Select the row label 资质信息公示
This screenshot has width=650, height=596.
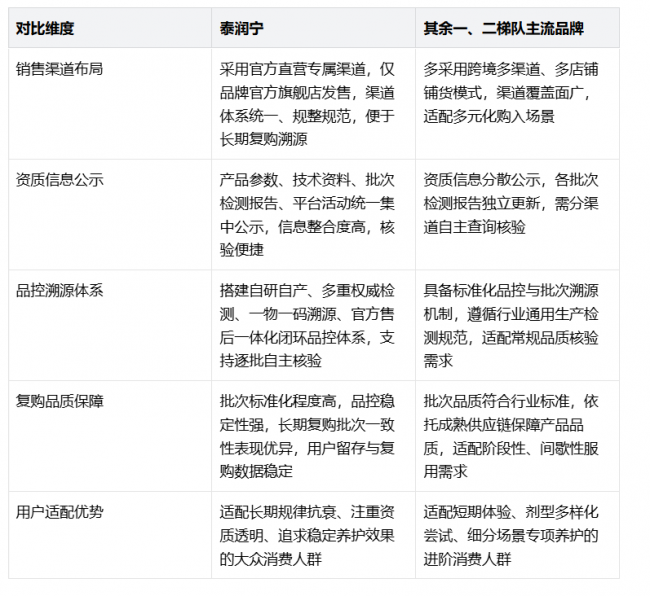pyautogui.click(x=59, y=179)
